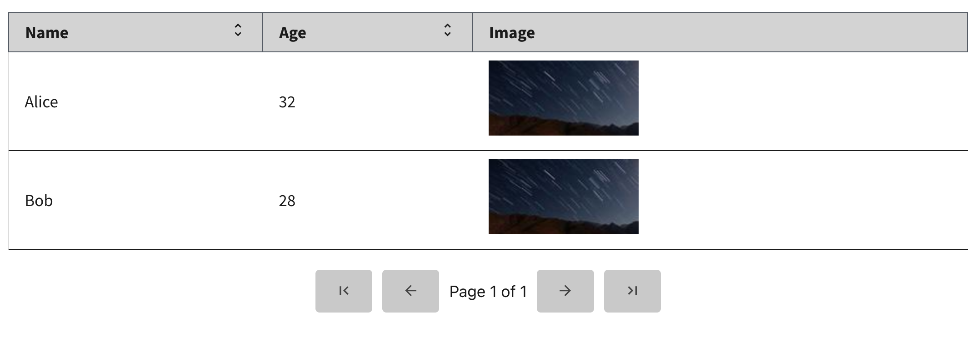
Task: Click Alice's star trails image thumbnail
Action: pos(563,97)
